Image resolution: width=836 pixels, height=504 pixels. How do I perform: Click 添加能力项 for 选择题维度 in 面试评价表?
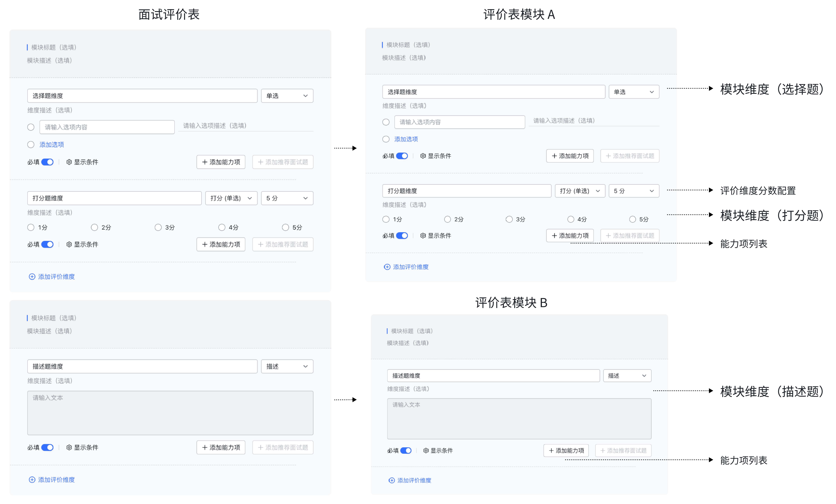click(x=221, y=162)
